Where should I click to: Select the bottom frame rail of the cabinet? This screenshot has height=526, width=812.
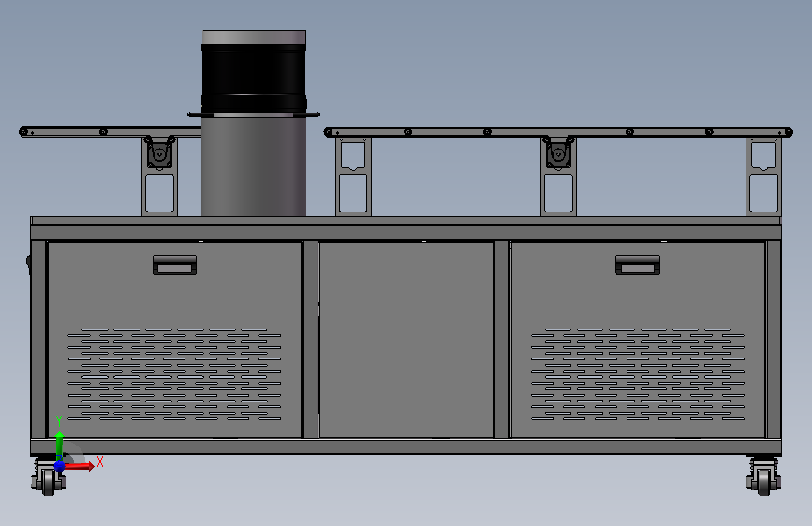[406, 446]
